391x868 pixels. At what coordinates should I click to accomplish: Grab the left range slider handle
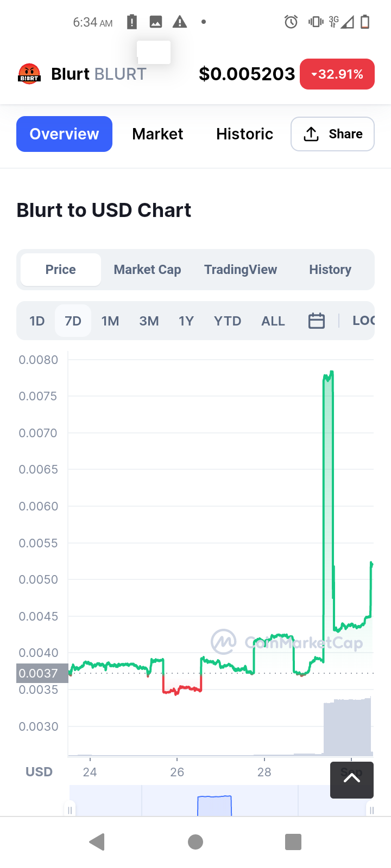[70, 810]
